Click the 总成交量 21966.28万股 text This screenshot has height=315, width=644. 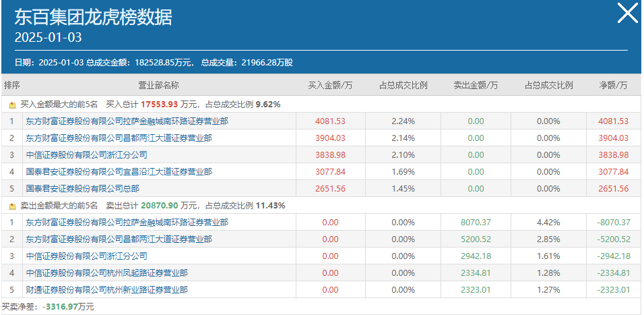click(x=247, y=63)
